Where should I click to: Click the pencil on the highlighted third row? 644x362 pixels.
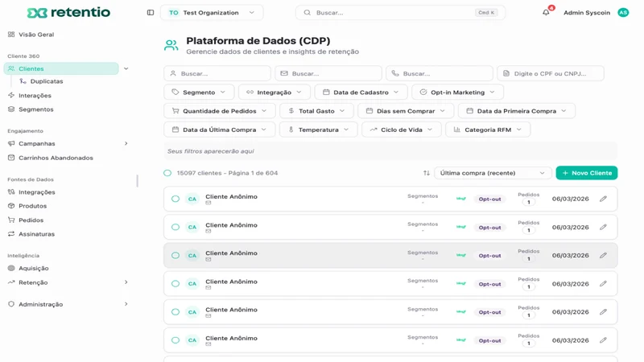point(603,255)
